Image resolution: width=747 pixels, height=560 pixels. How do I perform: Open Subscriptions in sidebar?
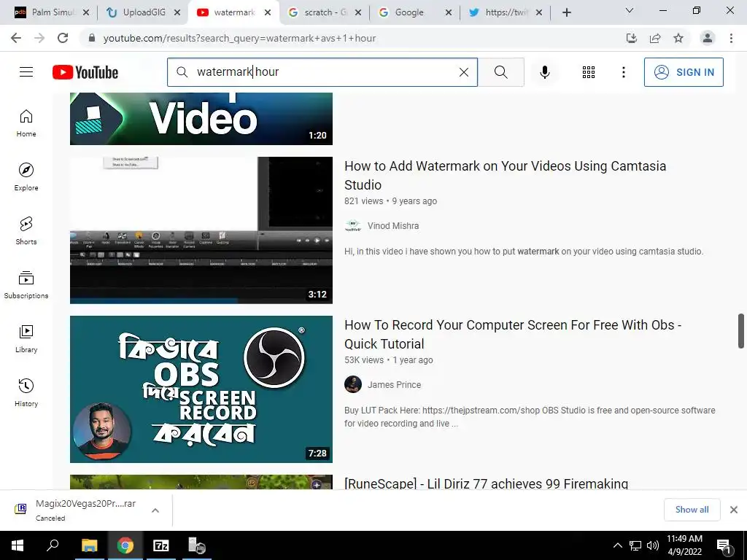click(26, 285)
